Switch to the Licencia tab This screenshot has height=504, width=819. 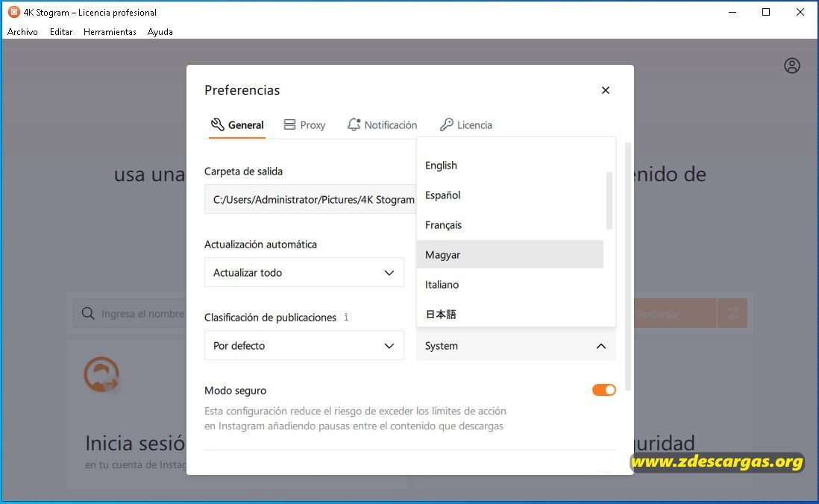(x=466, y=125)
